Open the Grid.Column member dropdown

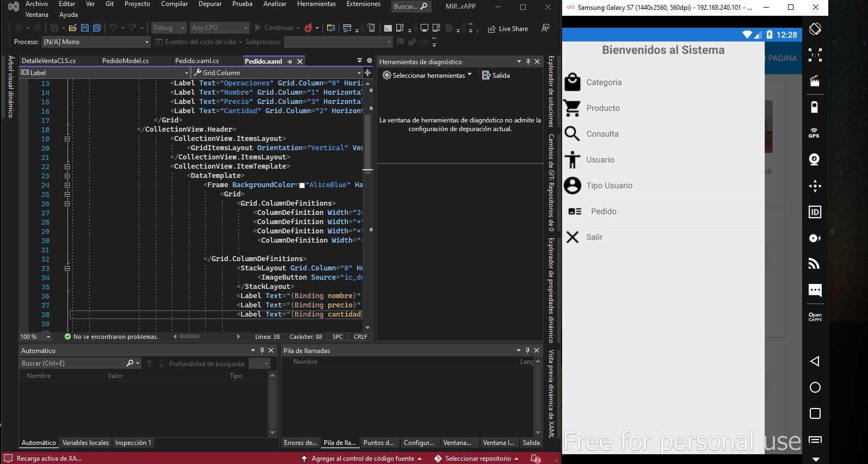tap(278, 72)
